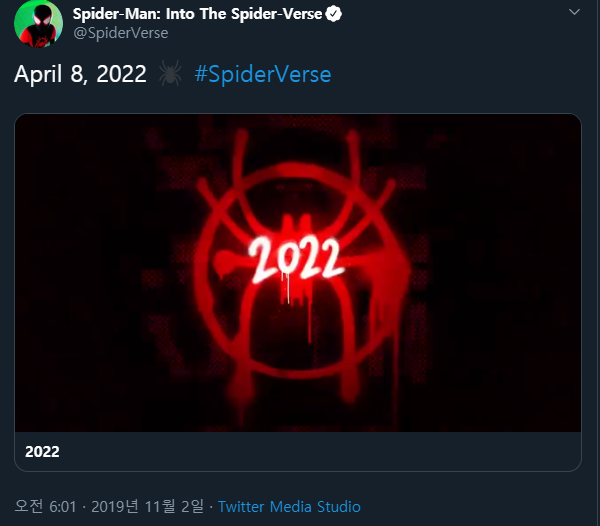This screenshot has height=526, width=600.
Task: Click the spider emoji in the tweet
Action: (x=169, y=74)
